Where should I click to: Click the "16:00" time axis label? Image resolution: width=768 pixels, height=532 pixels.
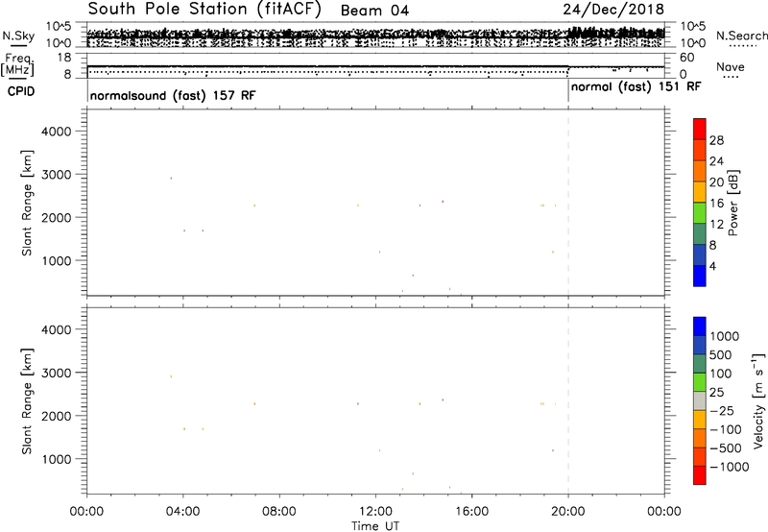[x=471, y=512]
